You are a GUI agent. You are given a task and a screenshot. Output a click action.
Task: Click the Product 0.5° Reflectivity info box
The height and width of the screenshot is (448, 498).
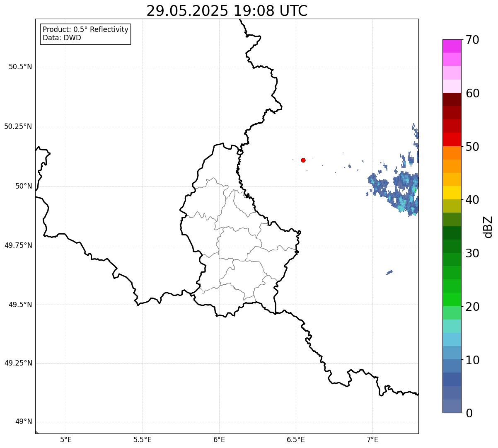(85, 34)
